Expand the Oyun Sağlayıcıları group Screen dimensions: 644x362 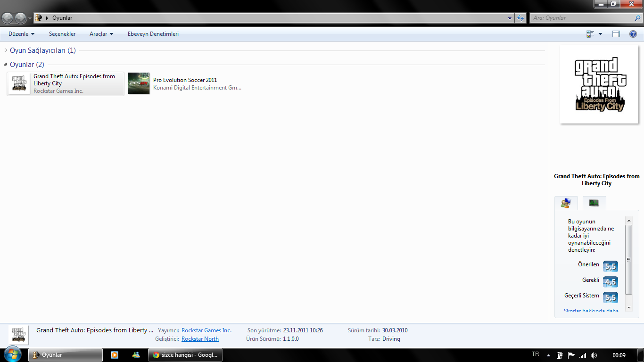tap(6, 50)
